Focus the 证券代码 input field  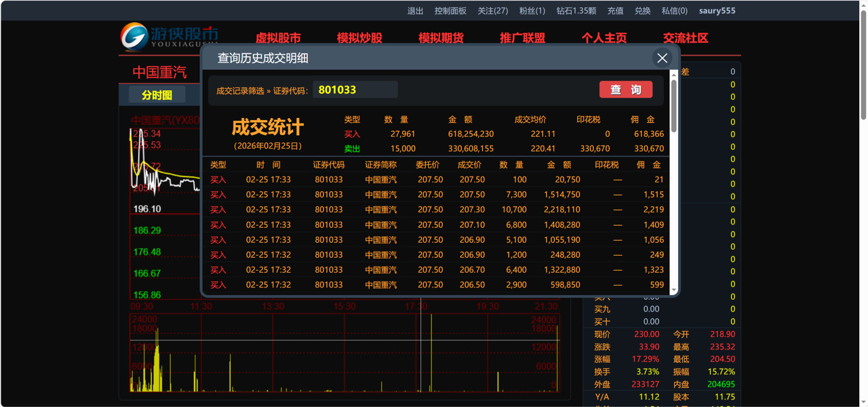355,90
